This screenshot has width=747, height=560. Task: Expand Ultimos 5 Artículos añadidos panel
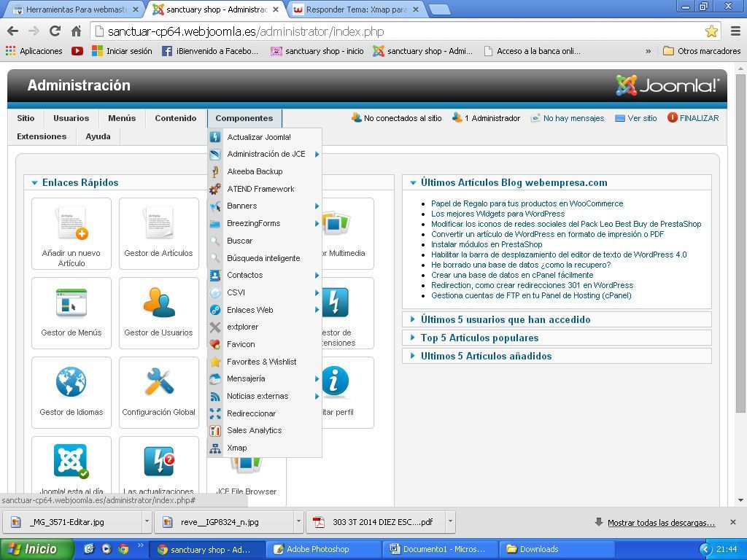click(413, 356)
